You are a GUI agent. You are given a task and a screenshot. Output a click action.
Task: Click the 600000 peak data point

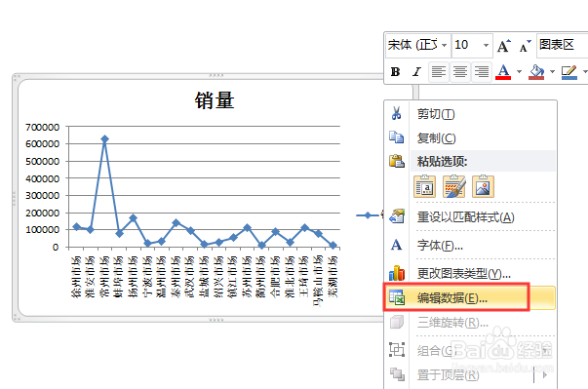(104, 139)
